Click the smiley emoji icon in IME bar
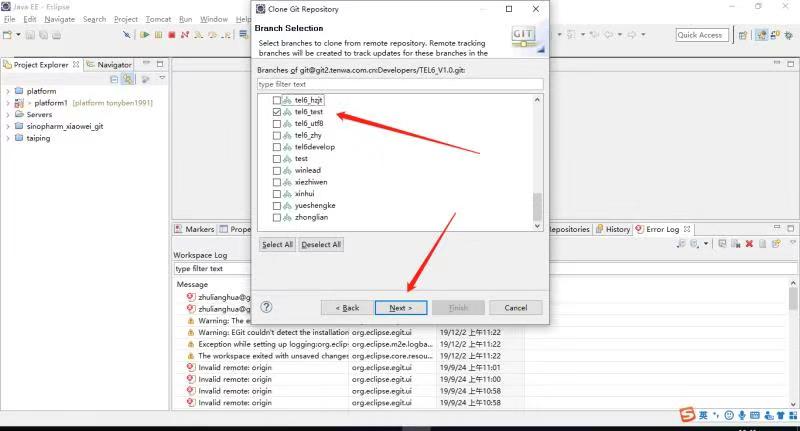The height and width of the screenshot is (431, 800). [x=729, y=415]
